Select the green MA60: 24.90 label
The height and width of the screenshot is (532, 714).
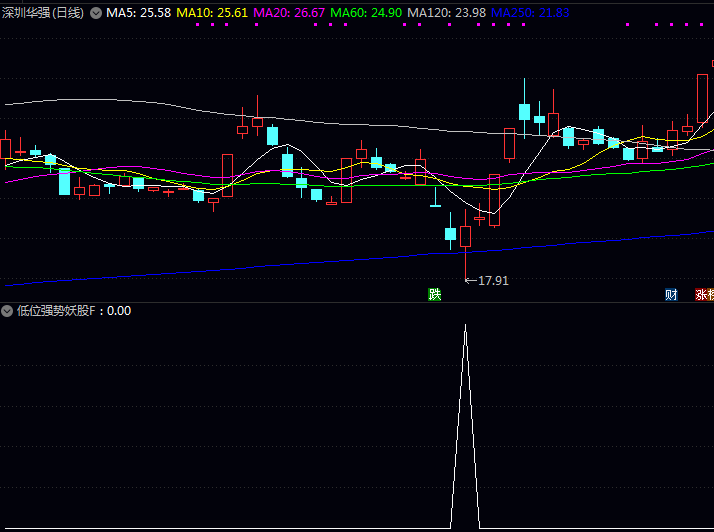(x=366, y=13)
